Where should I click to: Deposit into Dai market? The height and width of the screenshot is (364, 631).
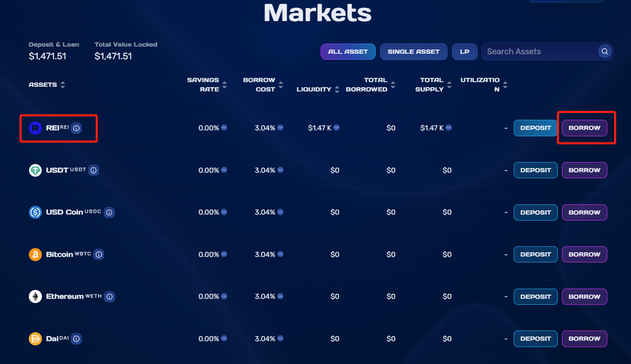pos(536,339)
